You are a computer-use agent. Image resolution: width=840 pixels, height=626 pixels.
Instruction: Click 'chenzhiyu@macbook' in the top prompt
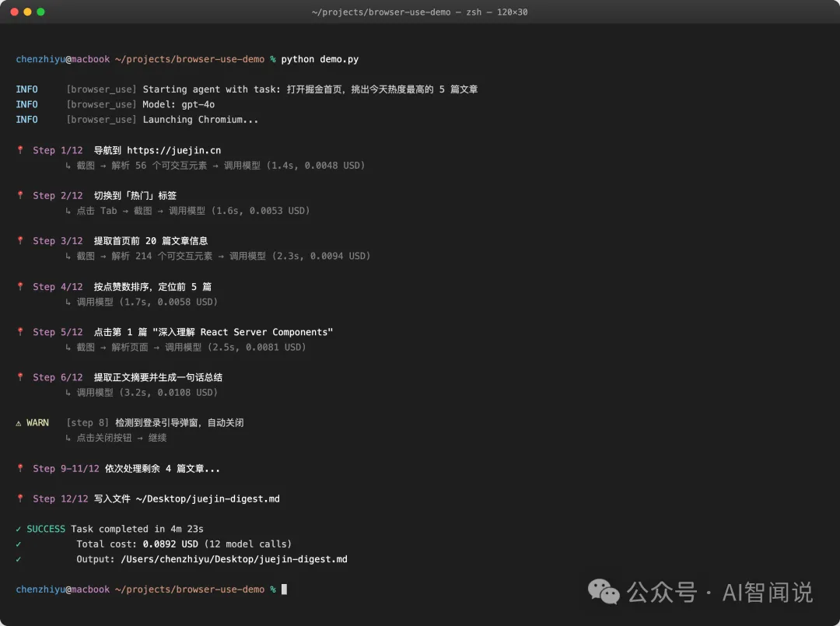pyautogui.click(x=63, y=59)
